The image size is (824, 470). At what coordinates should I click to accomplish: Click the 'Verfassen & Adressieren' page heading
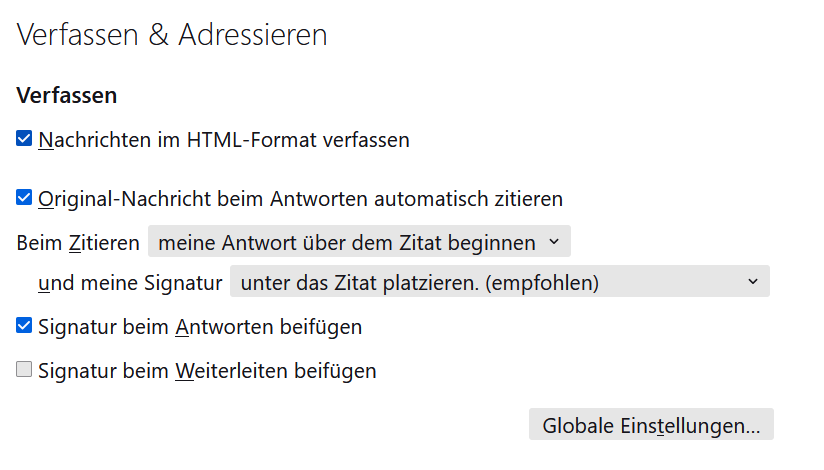pos(172,35)
